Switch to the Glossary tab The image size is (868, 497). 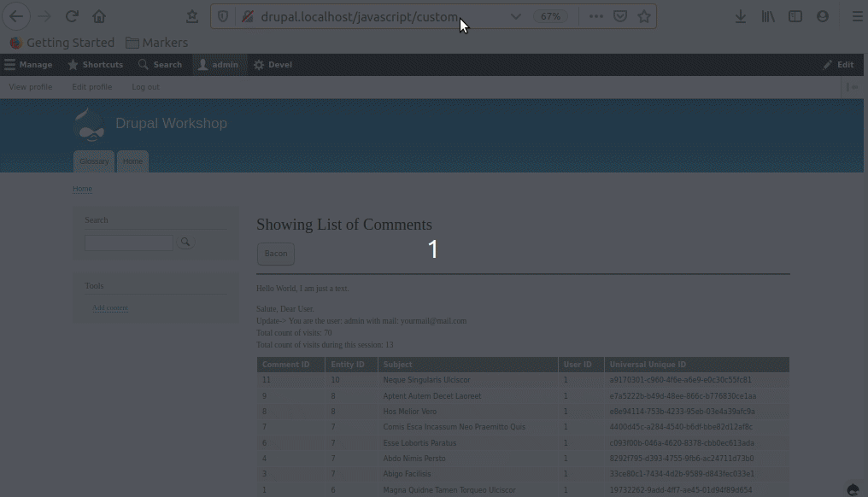point(94,161)
